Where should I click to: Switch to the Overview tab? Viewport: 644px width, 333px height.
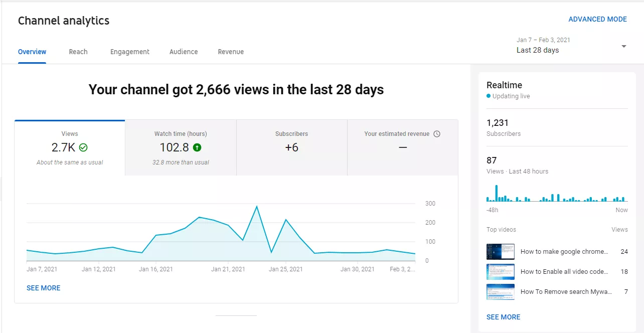[x=32, y=52]
